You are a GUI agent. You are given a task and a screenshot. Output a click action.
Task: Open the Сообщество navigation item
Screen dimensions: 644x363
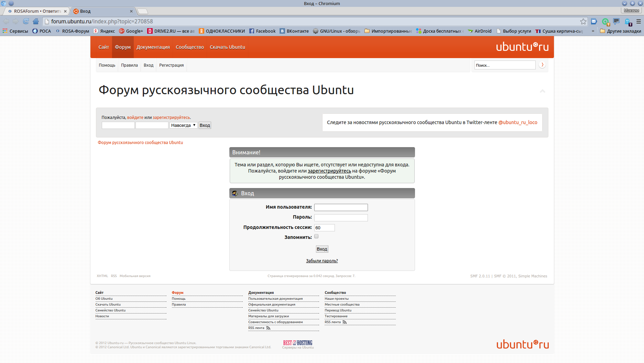190,47
